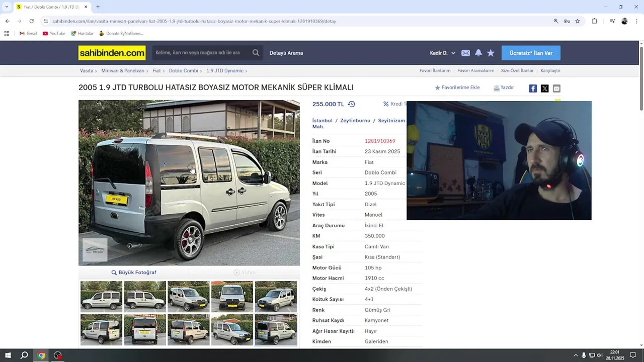Open the Gmail bookmark

click(x=28, y=33)
